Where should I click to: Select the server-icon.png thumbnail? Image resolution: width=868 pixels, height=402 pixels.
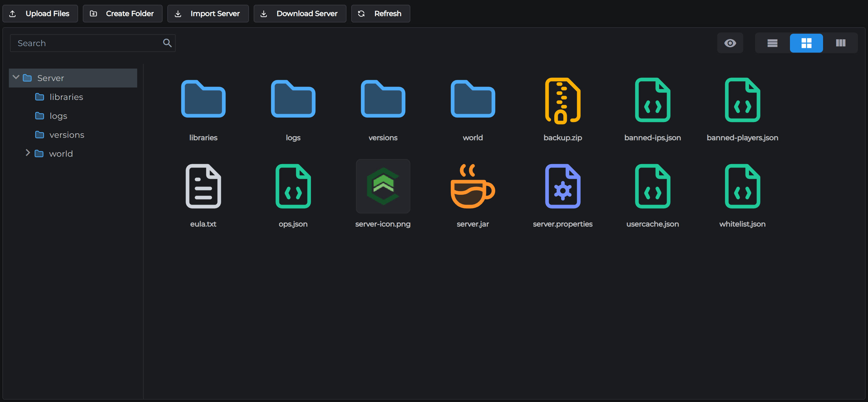click(383, 186)
